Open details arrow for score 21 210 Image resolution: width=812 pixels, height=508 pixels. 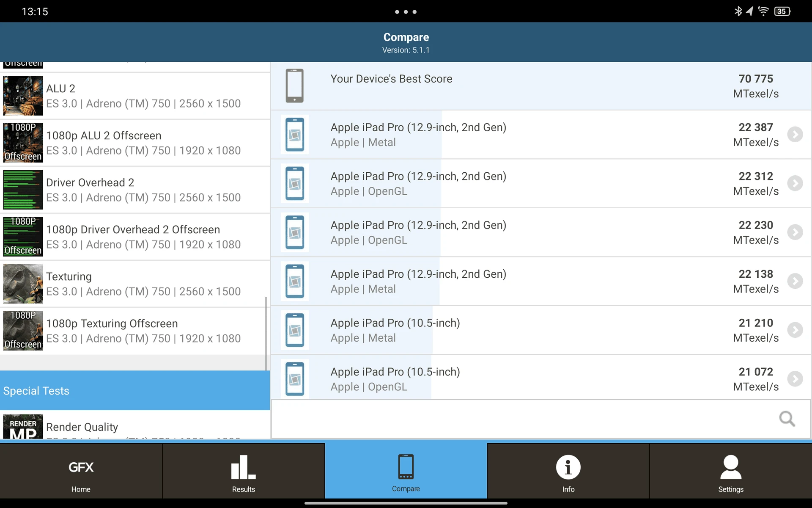click(x=795, y=330)
